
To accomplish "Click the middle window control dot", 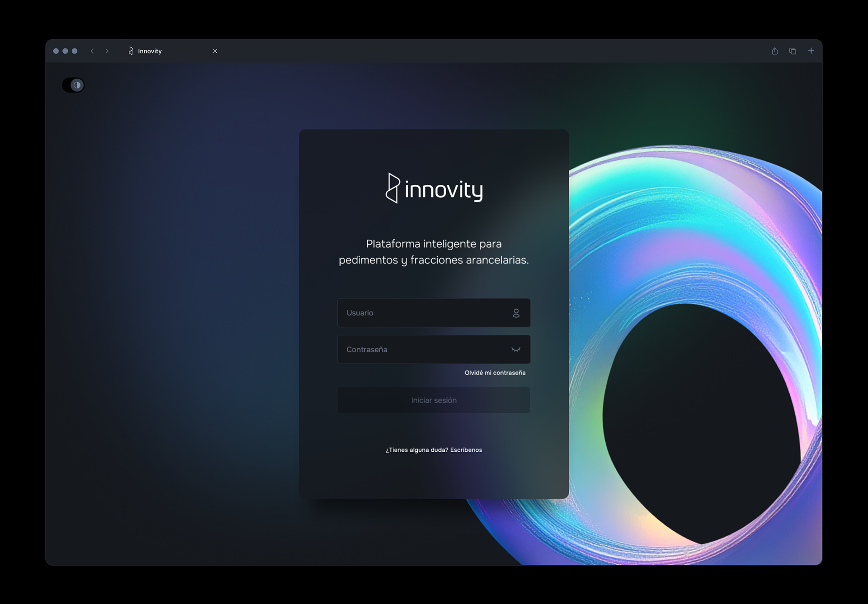I will pos(65,51).
